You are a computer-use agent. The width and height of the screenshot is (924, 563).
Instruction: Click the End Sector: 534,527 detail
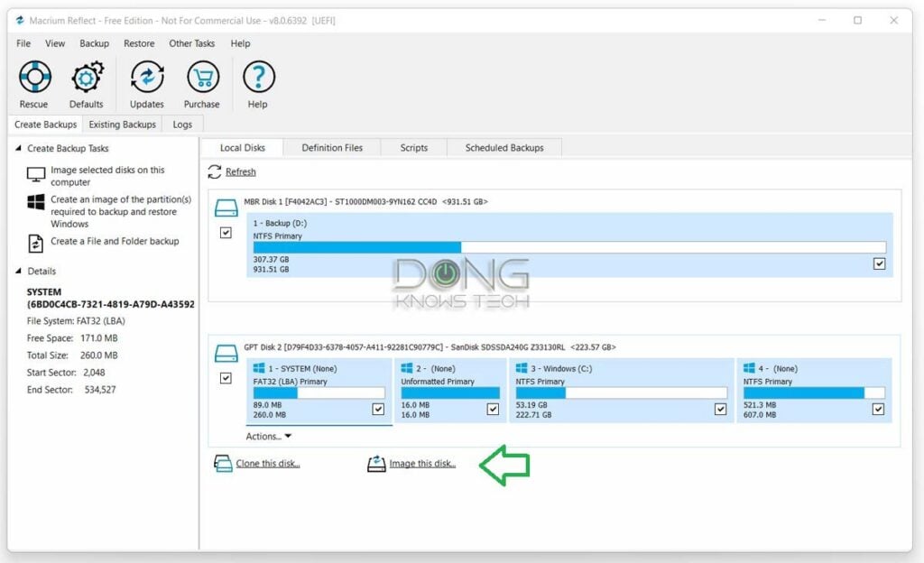tap(71, 389)
